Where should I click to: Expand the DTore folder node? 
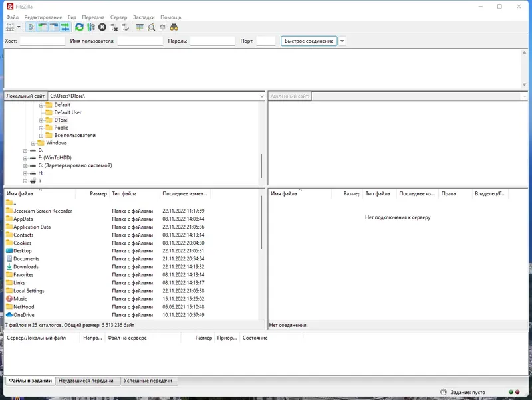click(x=41, y=120)
